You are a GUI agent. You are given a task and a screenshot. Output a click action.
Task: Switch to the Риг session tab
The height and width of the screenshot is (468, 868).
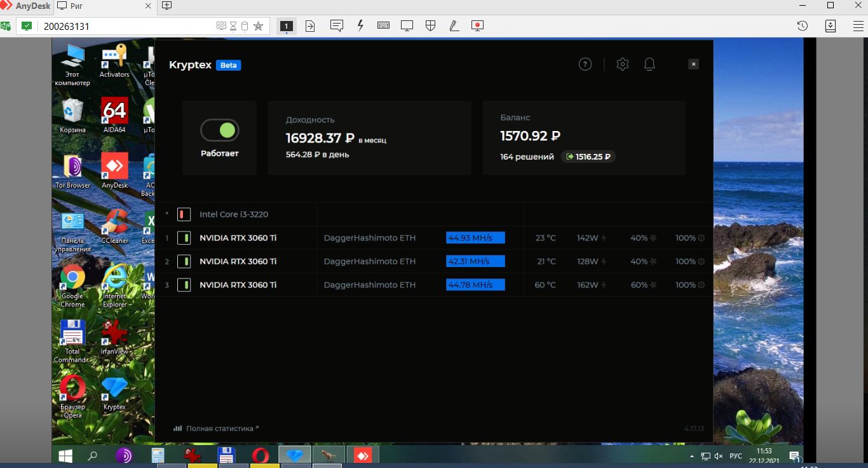(x=105, y=6)
